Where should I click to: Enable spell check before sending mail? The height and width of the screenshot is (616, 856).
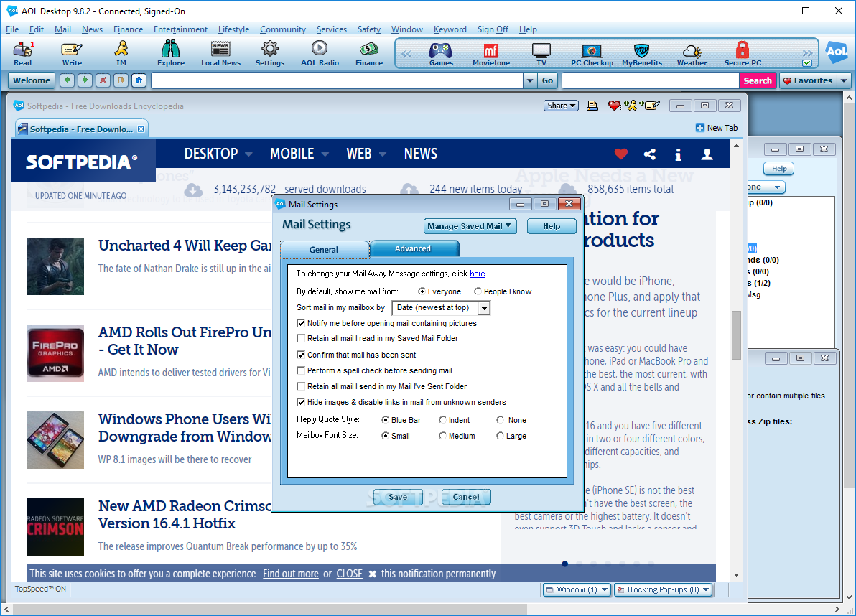click(x=301, y=370)
